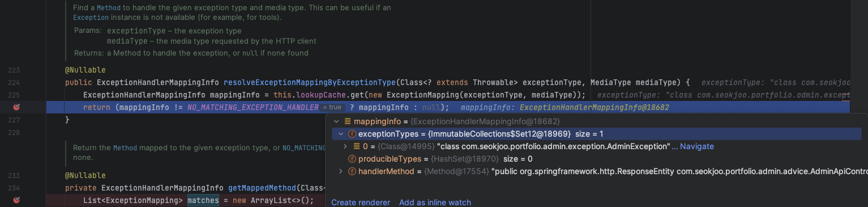868x207 pixels.
Task: Click the NO_MATCHING_EXCEPTION_HANDLER constant in return statement
Action: [253, 107]
